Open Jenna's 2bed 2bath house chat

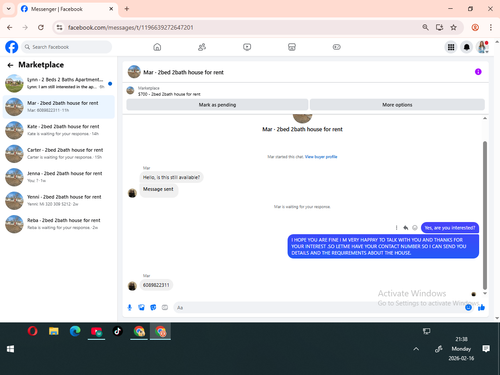(x=59, y=177)
